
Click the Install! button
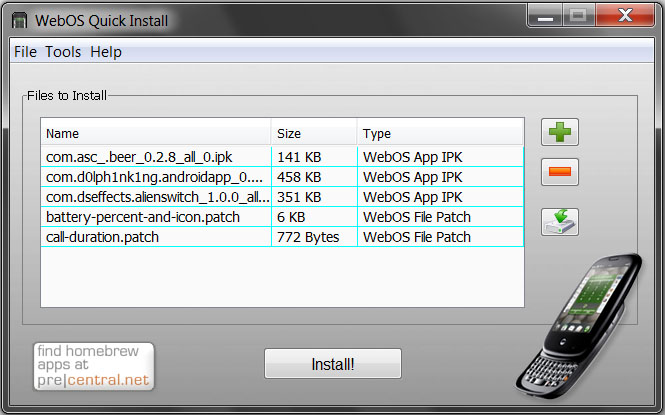[333, 364]
